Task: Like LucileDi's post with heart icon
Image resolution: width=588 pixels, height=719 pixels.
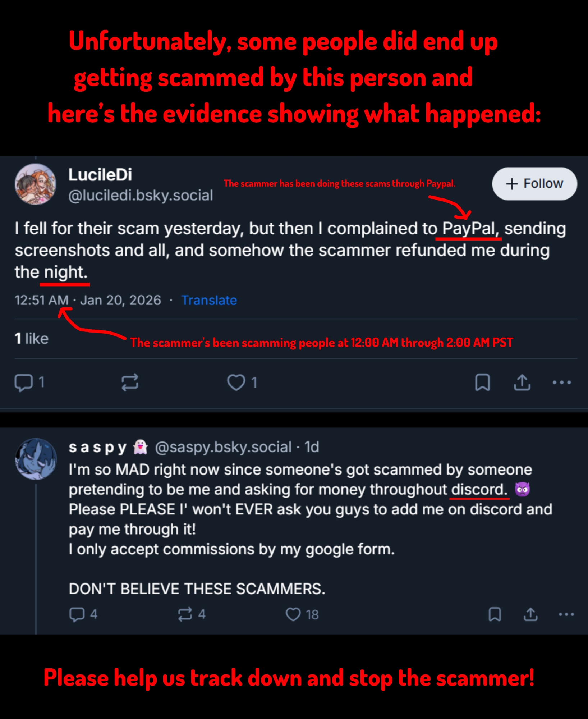Action: [x=236, y=382]
